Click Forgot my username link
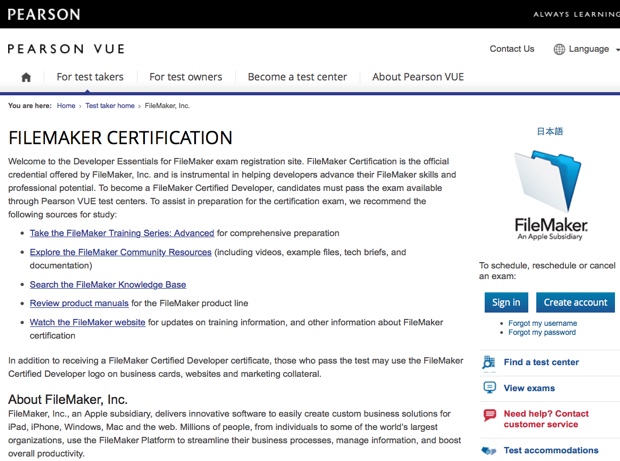Screen dimensions: 620x461 [542, 323]
